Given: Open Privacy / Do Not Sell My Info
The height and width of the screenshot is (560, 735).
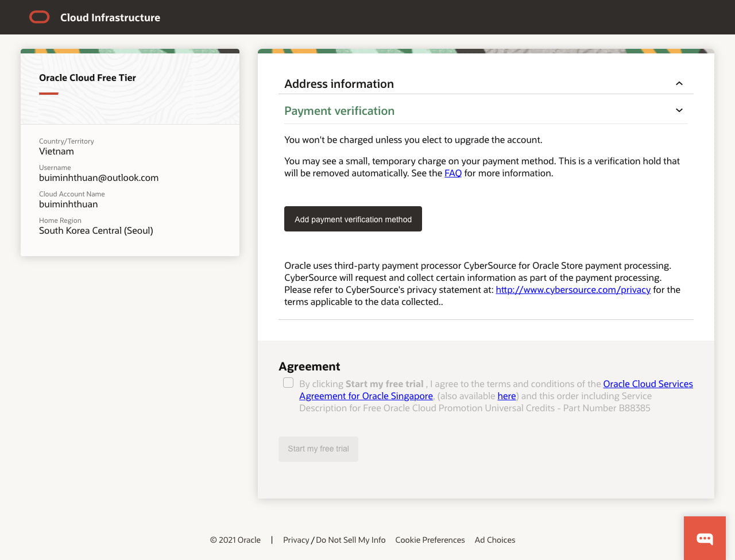Looking at the screenshot, I should (334, 540).
